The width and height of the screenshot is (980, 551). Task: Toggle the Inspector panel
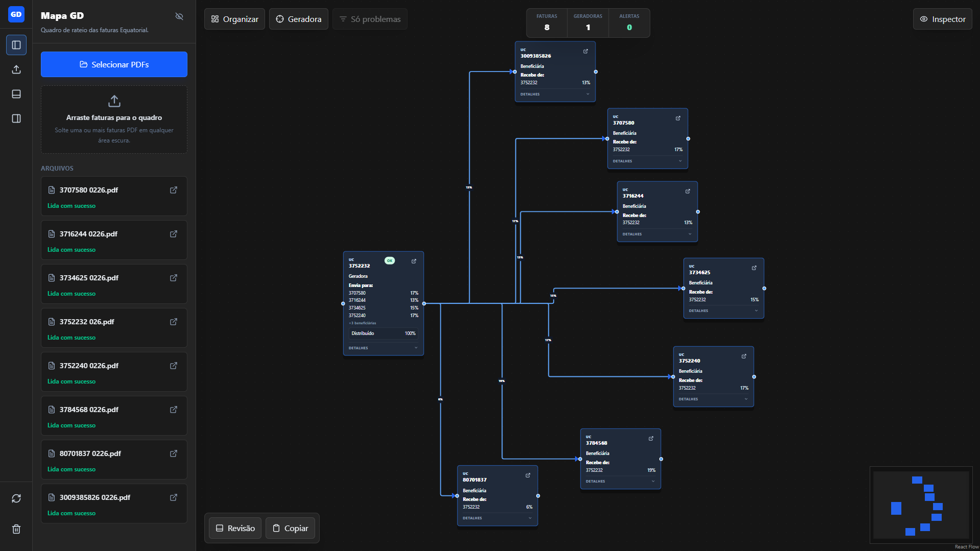pos(943,19)
